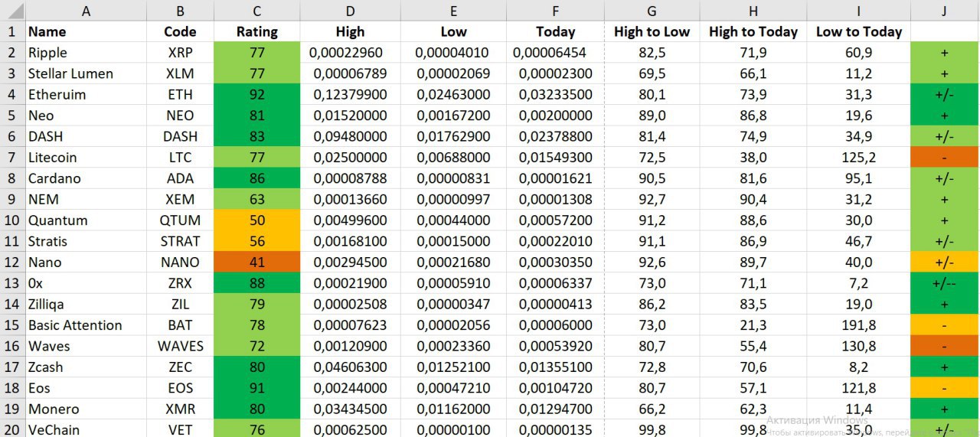Select the 66,2 High to Low cell
This screenshot has width=980, height=437.
coord(652,409)
